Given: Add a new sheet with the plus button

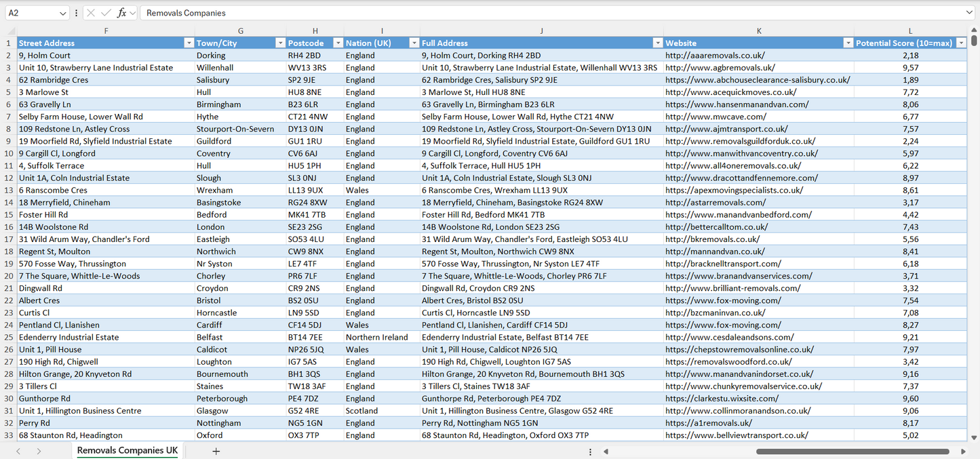Looking at the screenshot, I should point(216,450).
